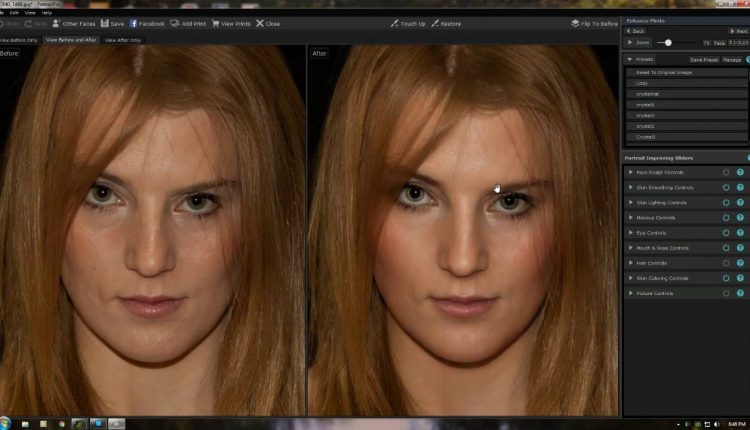The image size is (750, 430).
Task: Open the View menu
Action: pyautogui.click(x=30, y=13)
